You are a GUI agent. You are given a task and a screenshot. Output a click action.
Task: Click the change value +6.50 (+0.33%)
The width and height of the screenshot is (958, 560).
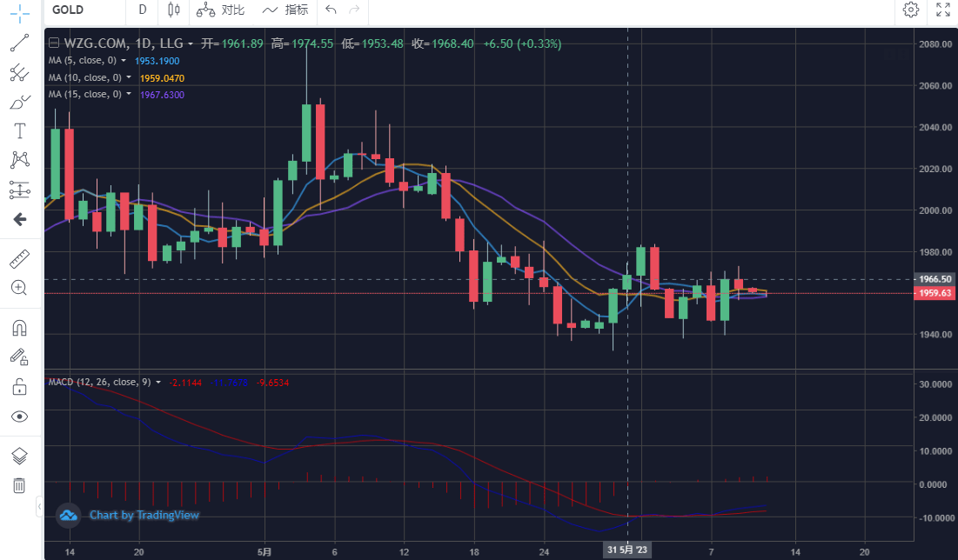[522, 43]
